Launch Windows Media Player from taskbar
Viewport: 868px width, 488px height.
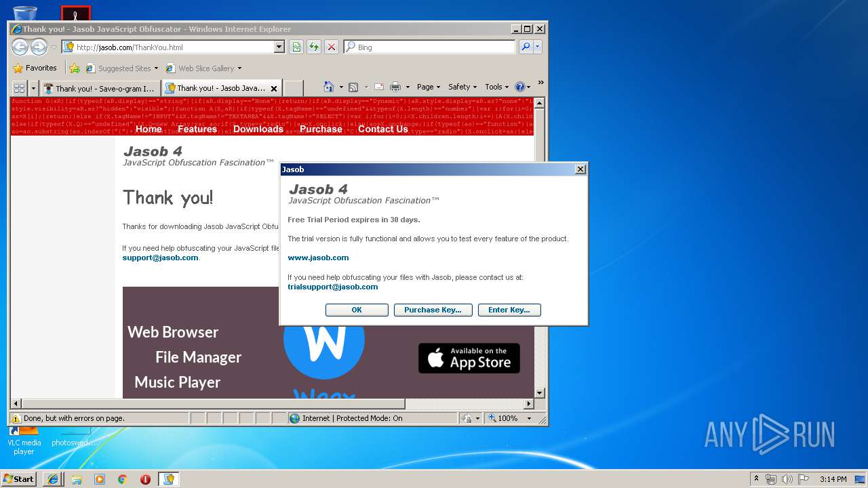pos(100,479)
